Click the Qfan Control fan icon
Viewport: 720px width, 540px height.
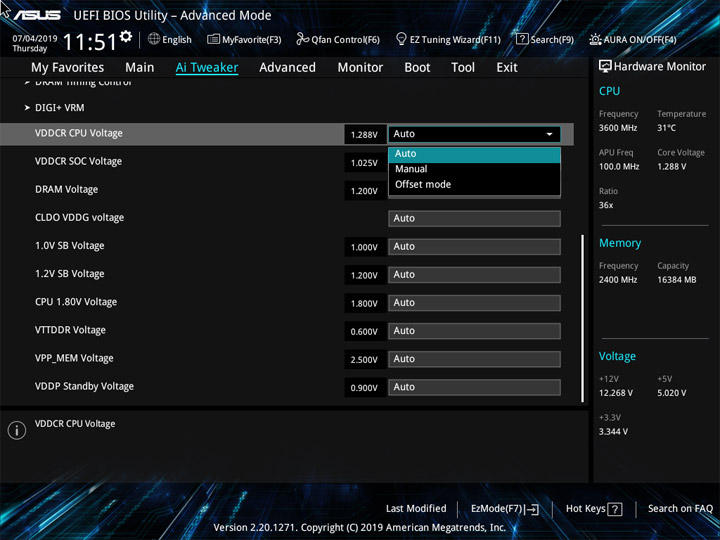coord(302,39)
